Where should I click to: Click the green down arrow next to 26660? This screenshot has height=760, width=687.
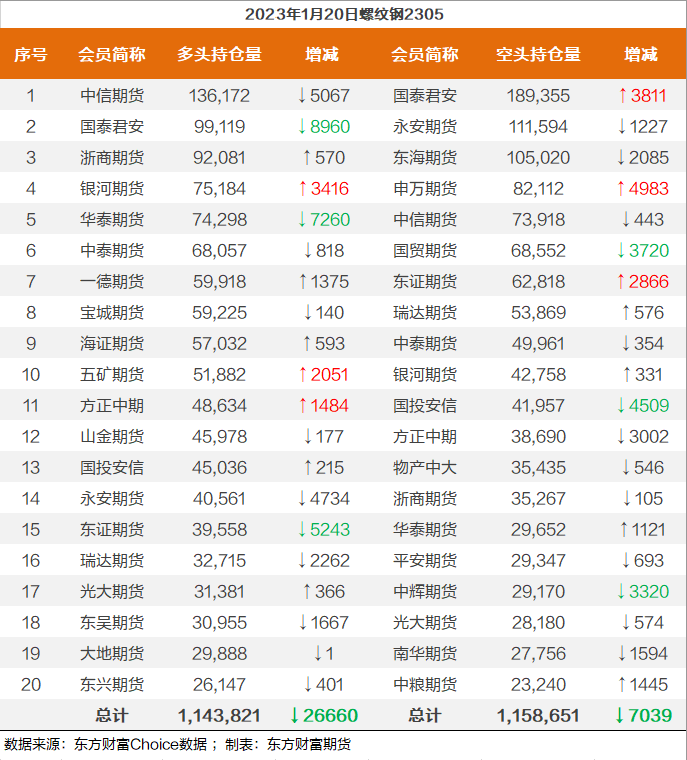(x=294, y=715)
